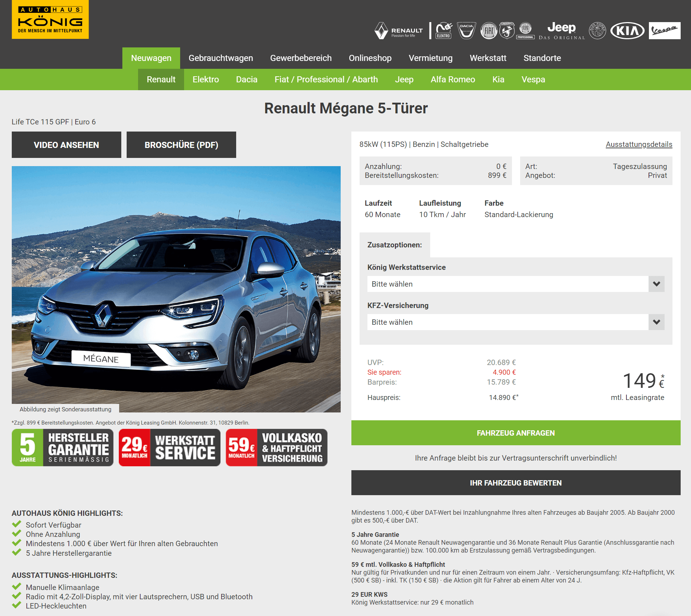
Task: Click the Laufleistung value 10 Tkm / Jahr
Action: [442, 215]
